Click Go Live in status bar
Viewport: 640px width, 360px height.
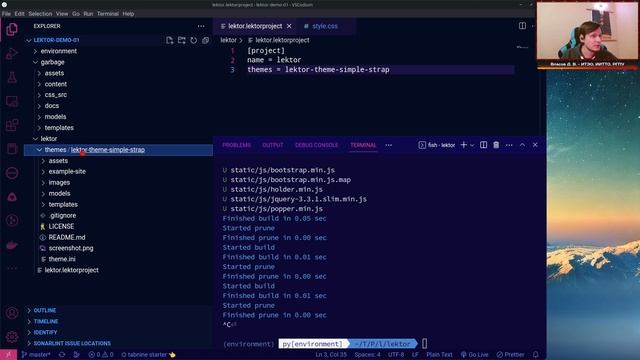(474, 355)
